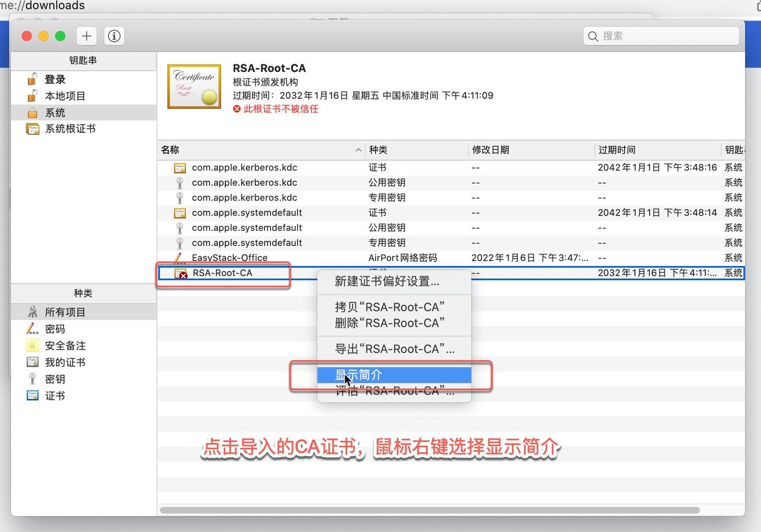The width and height of the screenshot is (761, 532).
Task: Click the RSA-Root-CA certificate row icon
Action: point(180,273)
